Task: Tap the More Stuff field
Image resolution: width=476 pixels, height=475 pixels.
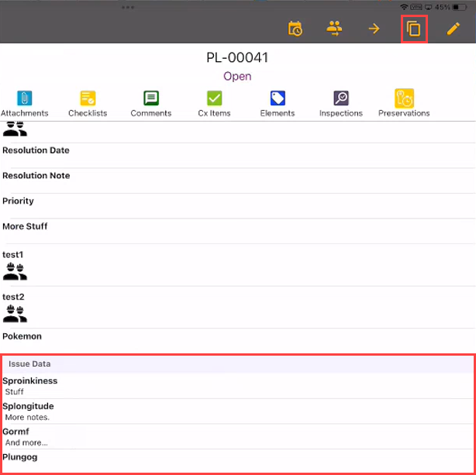Action: tap(238, 231)
